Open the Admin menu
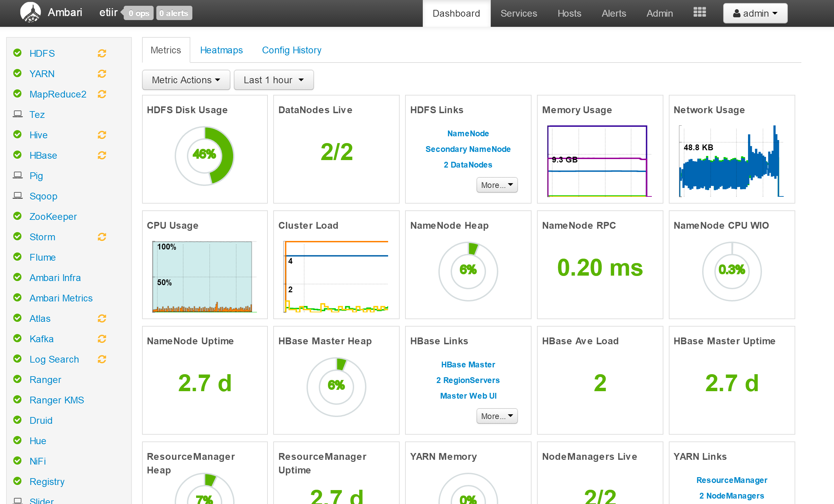834x504 pixels. 660,13
